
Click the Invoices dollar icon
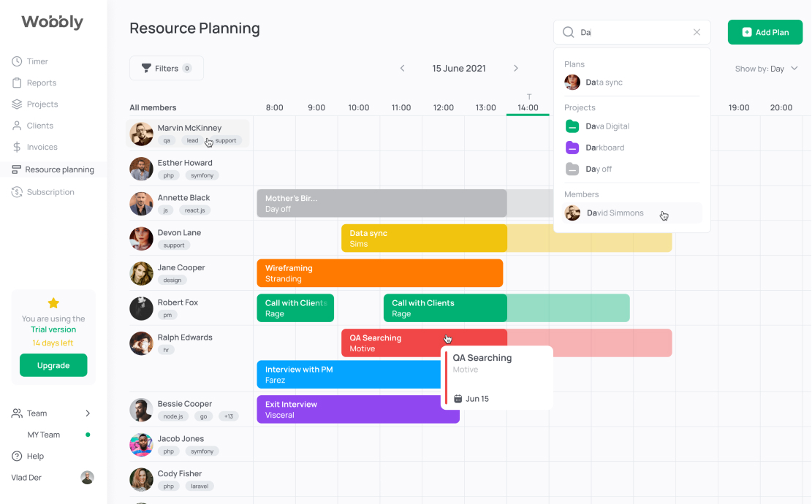pyautogui.click(x=17, y=147)
